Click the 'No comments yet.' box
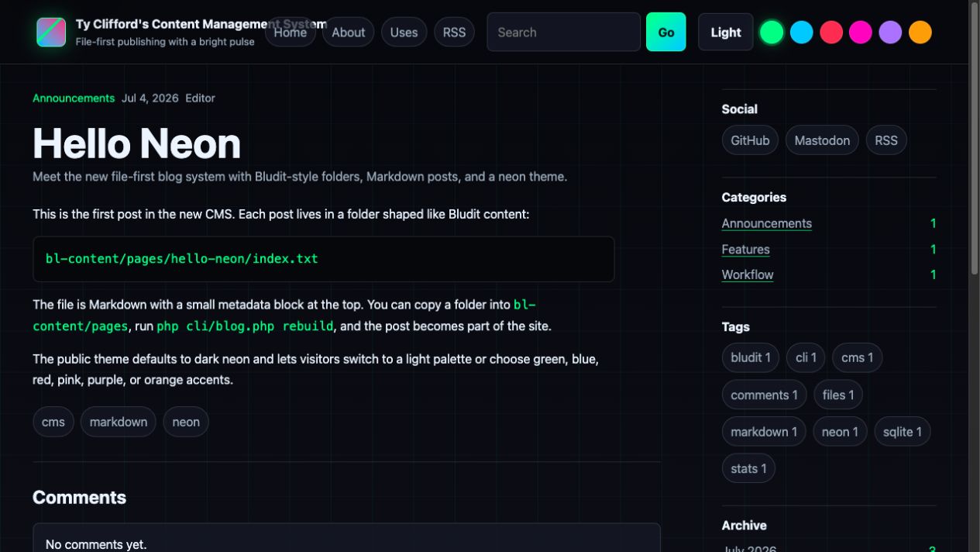This screenshot has width=980, height=552. pos(346,538)
